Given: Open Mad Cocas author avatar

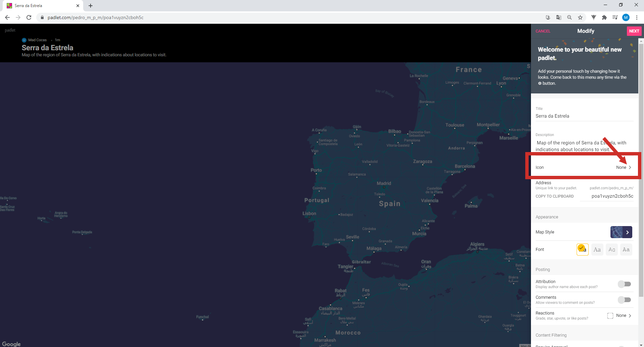Looking at the screenshot, I should tap(24, 40).
